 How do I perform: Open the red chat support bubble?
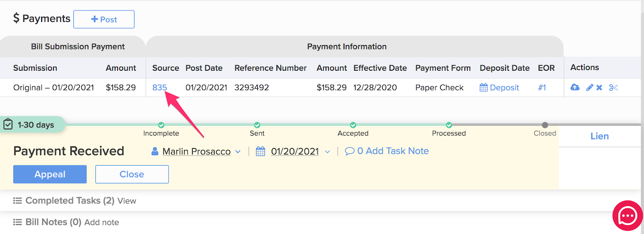click(x=627, y=216)
